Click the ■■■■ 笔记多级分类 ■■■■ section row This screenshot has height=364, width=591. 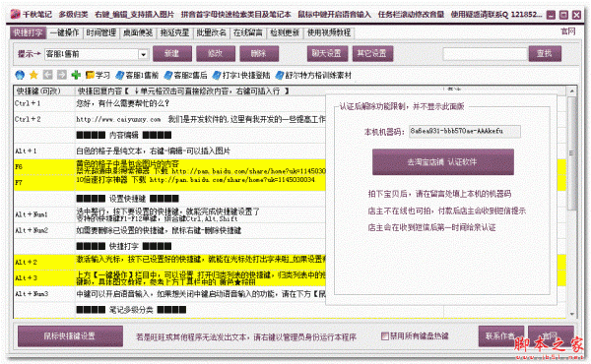pyautogui.click(x=201, y=310)
